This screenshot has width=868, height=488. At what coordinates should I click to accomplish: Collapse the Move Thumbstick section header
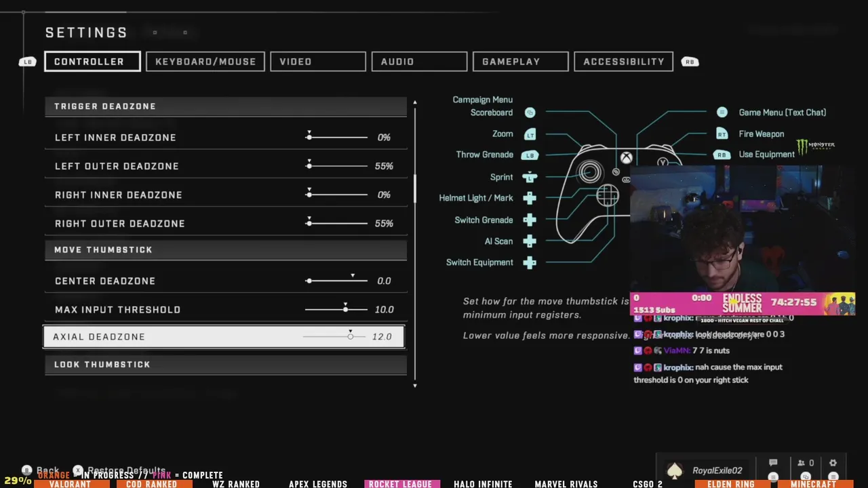coord(226,250)
